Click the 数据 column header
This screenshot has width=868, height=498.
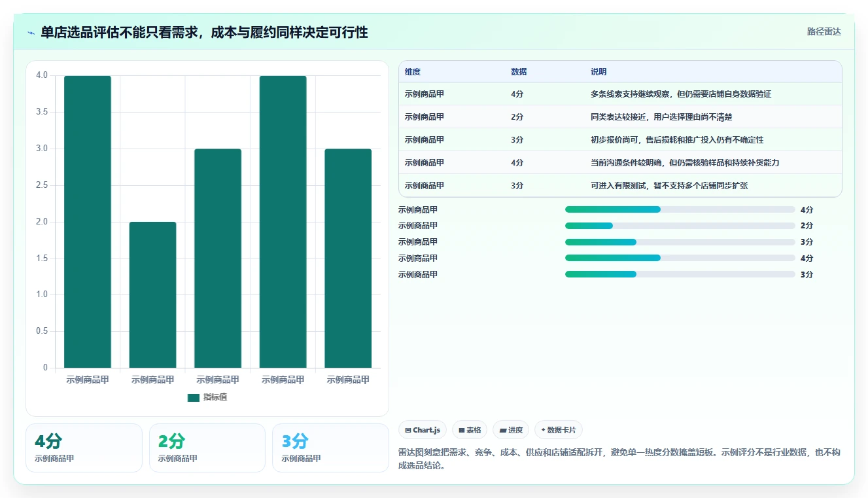point(519,72)
